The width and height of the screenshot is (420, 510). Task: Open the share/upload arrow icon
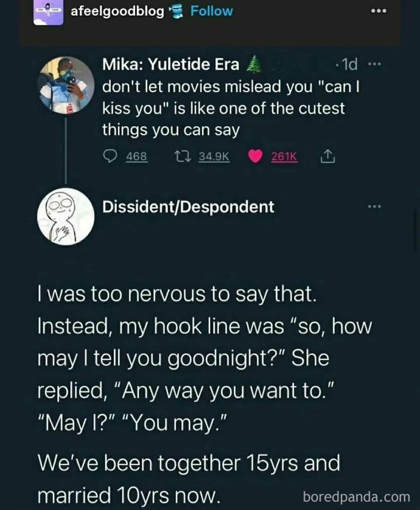[328, 156]
